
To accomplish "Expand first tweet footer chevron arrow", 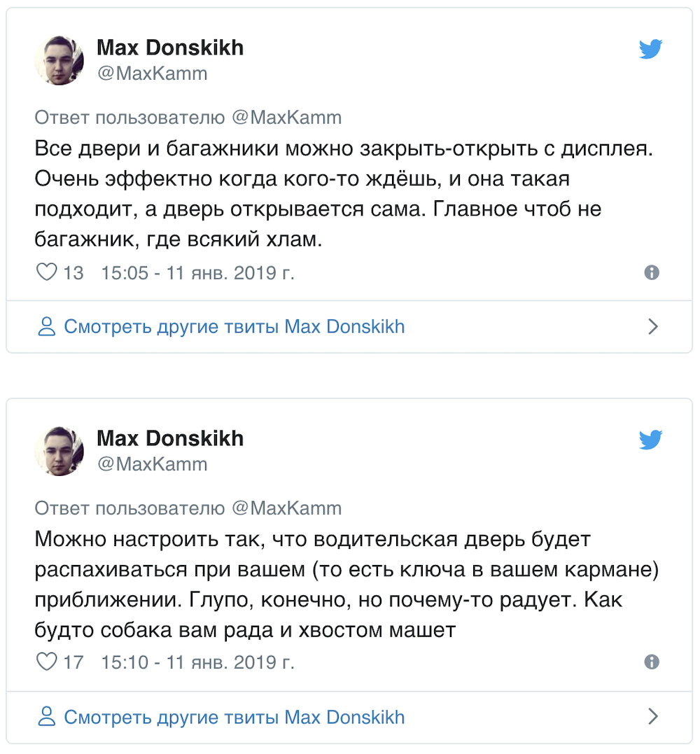I will tap(653, 326).
